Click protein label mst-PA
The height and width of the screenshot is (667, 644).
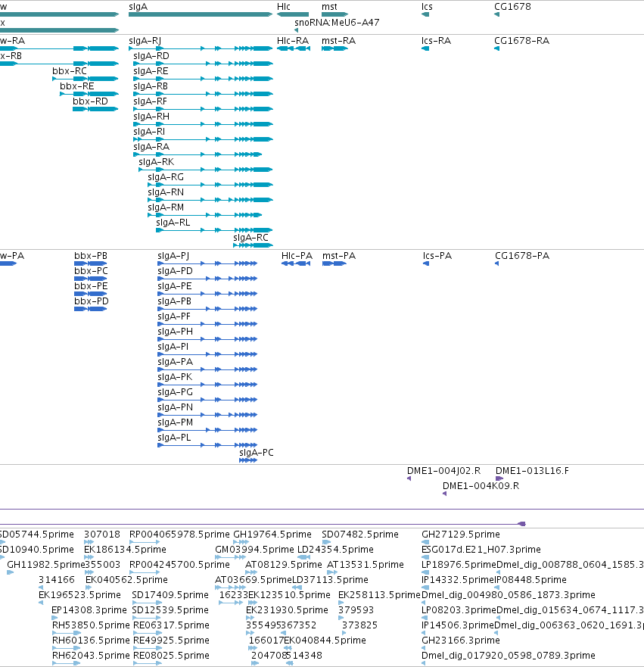pos(339,256)
